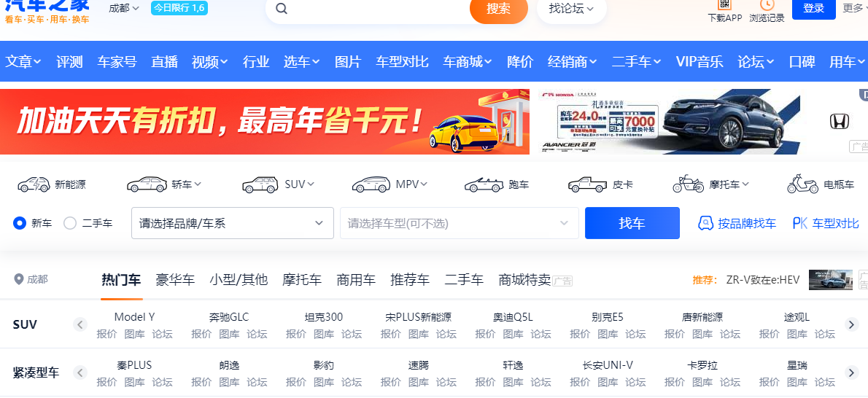Switch to the 商城特卖 tab
Image resolution: width=868 pixels, height=398 pixels.
pyautogui.click(x=524, y=279)
